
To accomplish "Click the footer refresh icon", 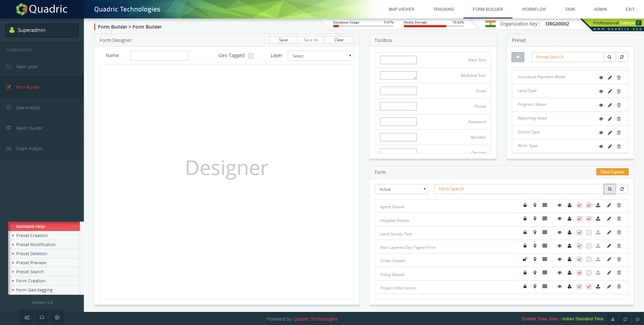I will click(625, 319).
